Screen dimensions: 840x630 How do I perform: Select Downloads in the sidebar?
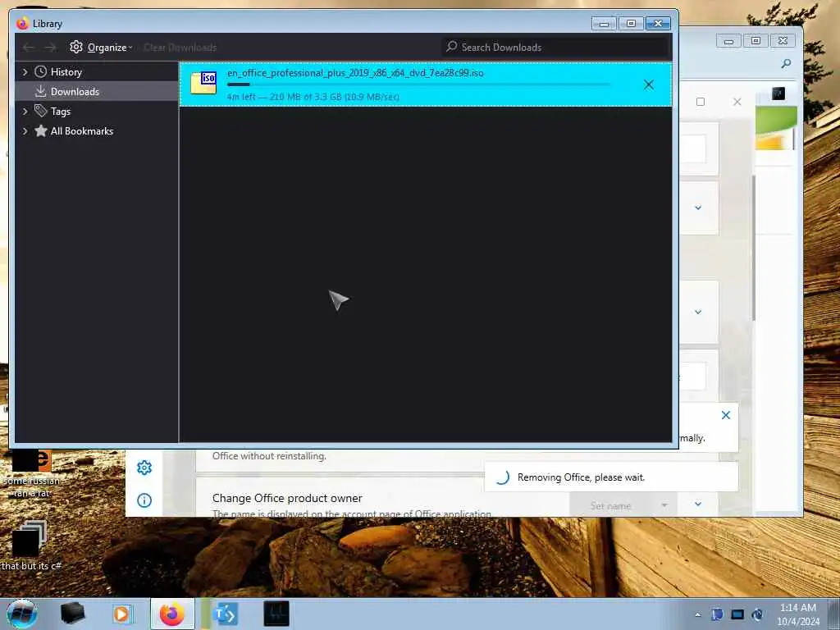[97, 92]
